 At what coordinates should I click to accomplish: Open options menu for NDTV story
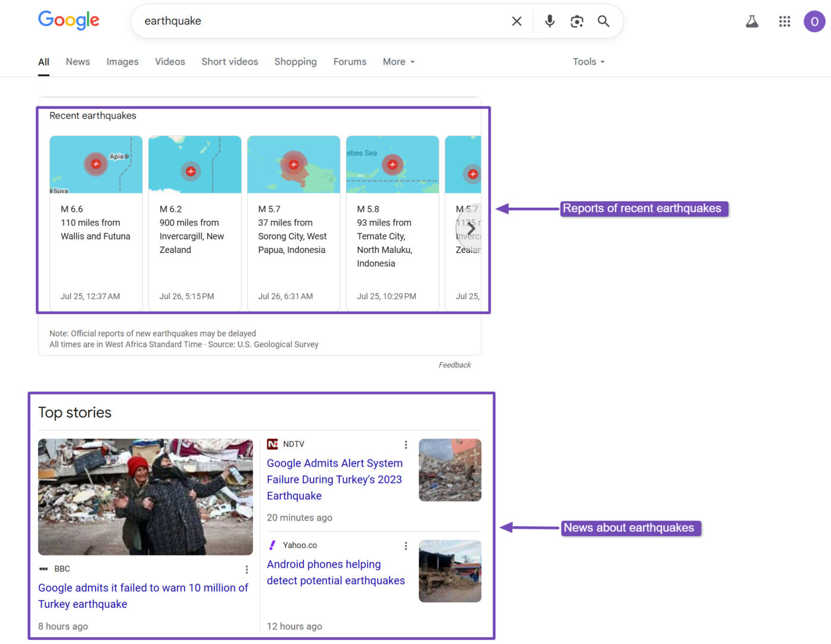point(406,445)
